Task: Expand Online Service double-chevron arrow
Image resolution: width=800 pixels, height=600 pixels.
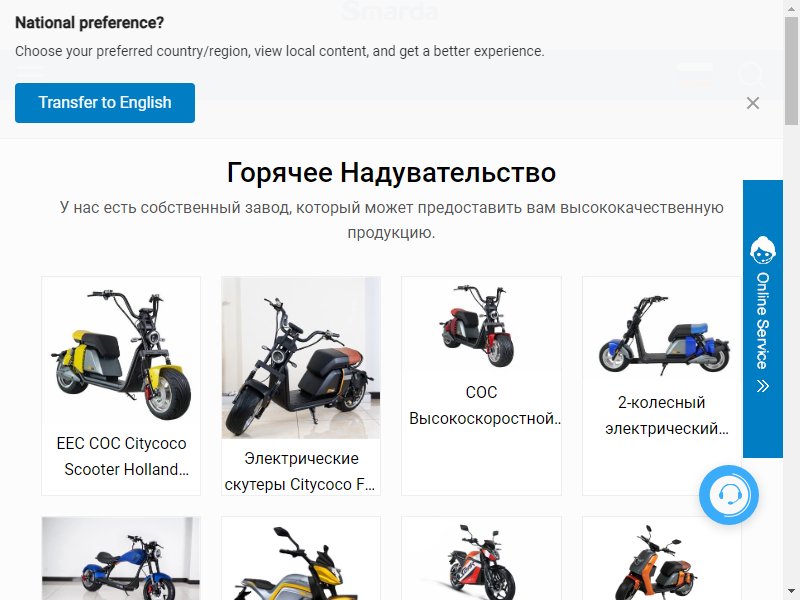Action: point(763,386)
